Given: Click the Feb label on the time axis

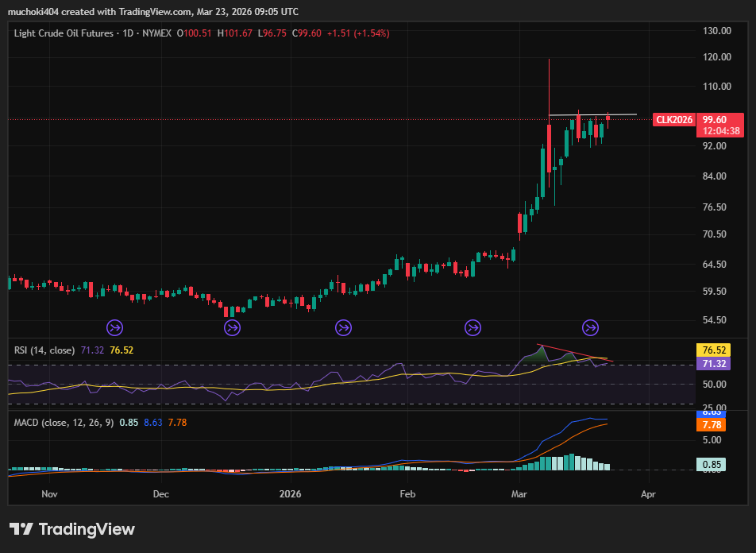Looking at the screenshot, I should point(408,493).
